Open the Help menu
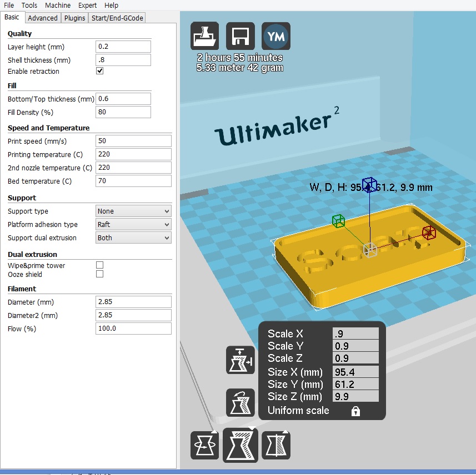 (111, 5)
